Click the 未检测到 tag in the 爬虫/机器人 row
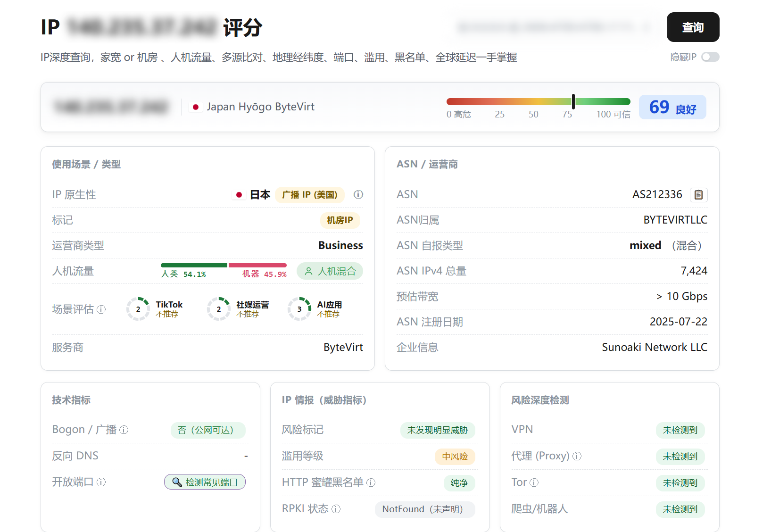Screen dimensions: 771x532 point(680,509)
